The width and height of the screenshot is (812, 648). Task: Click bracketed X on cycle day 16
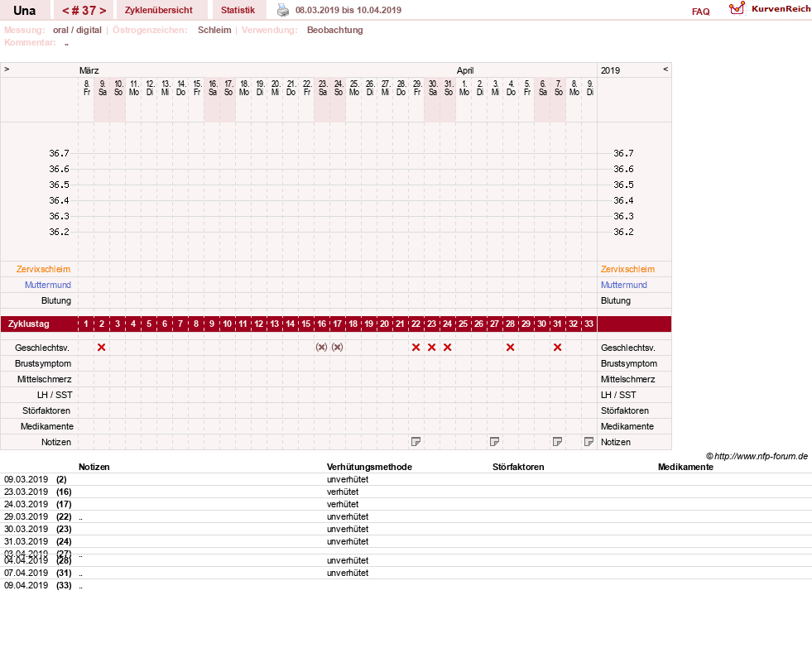tap(322, 348)
